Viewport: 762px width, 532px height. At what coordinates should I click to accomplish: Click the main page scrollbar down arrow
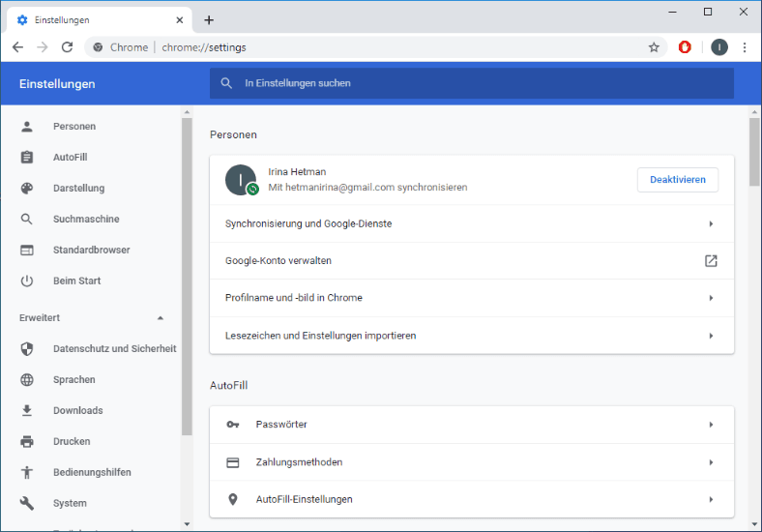coord(754,524)
